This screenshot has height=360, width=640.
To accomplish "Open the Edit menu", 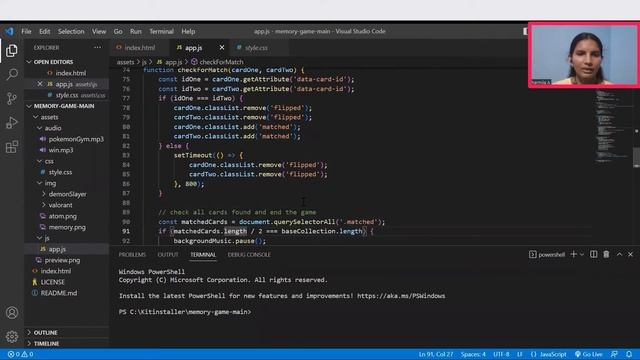I will [x=44, y=31].
